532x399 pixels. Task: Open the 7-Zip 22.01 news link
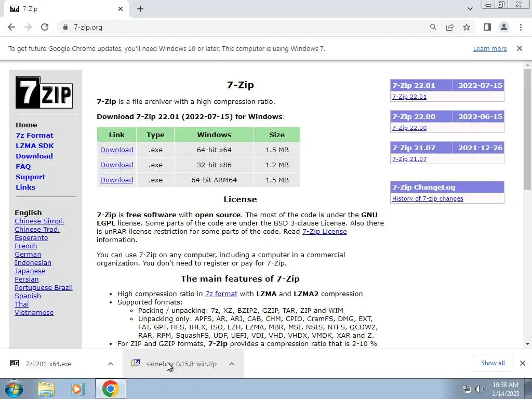click(409, 97)
